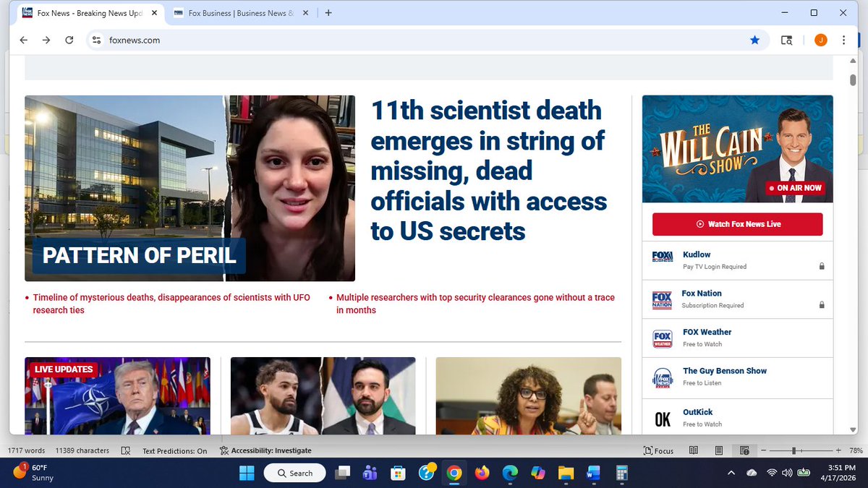
Task: Toggle Text Predictions: On in Word
Action: tap(174, 450)
